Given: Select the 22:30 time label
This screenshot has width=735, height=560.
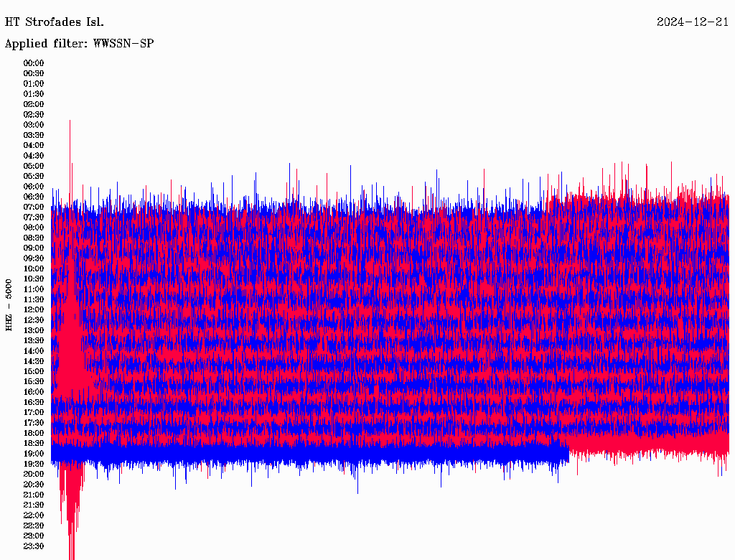Looking at the screenshot, I should (x=34, y=526).
